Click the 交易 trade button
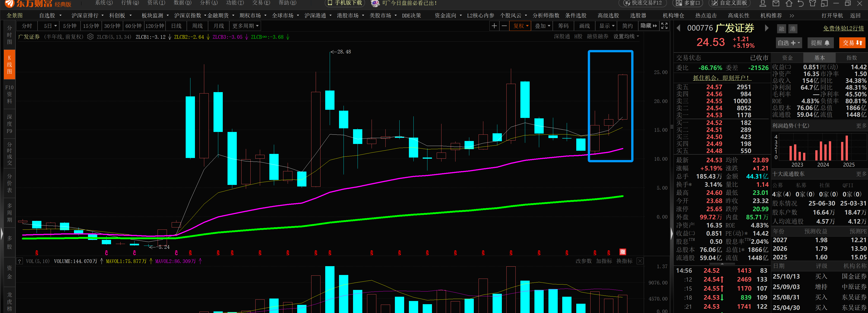Screen dimensions: 868x313 pos(852,43)
